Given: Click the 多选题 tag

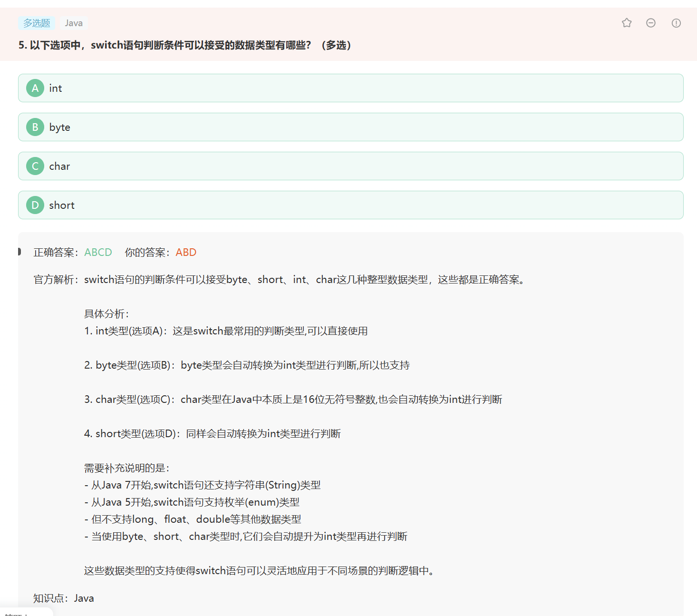Looking at the screenshot, I should coord(36,23).
